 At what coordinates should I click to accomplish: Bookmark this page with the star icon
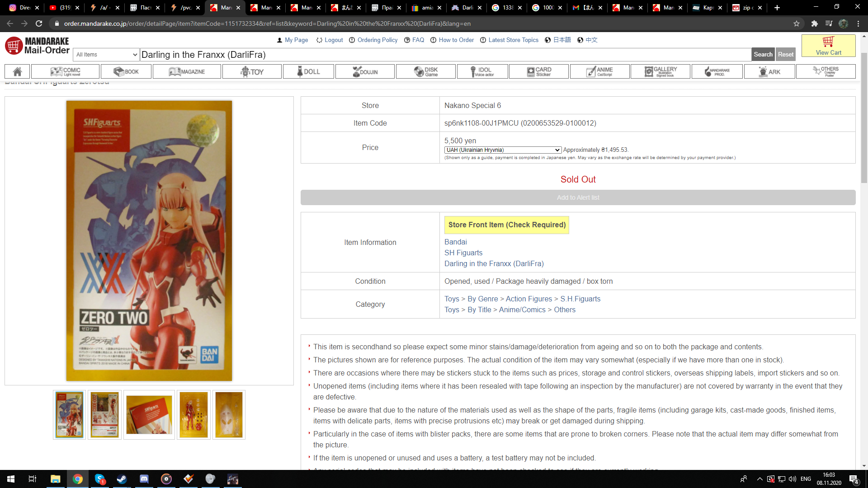click(x=797, y=23)
